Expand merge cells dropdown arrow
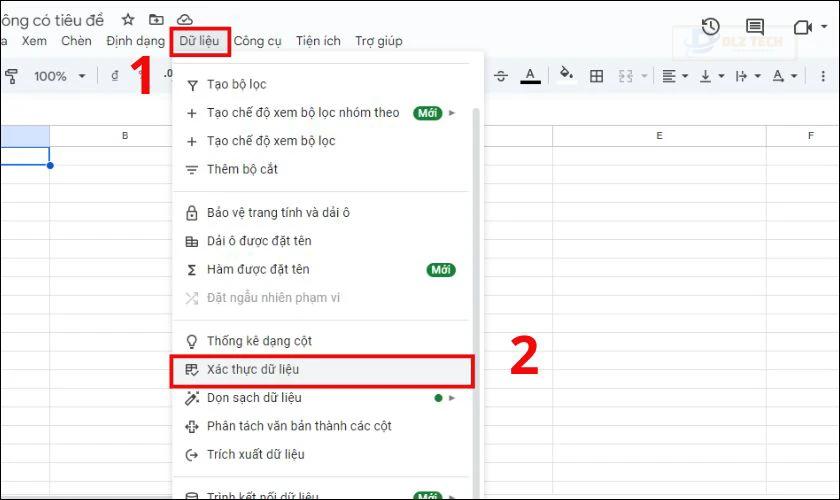840x500 pixels. point(644,76)
